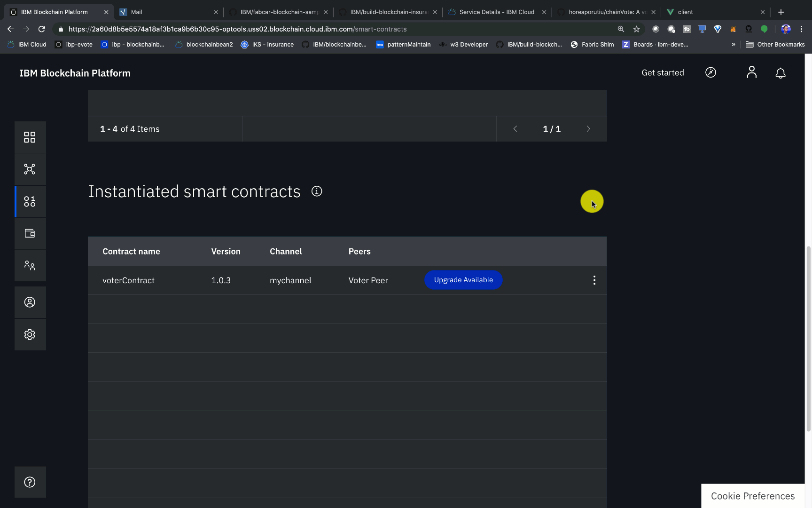Go to previous page arrow in pagination
The height and width of the screenshot is (508, 812).
(515, 129)
